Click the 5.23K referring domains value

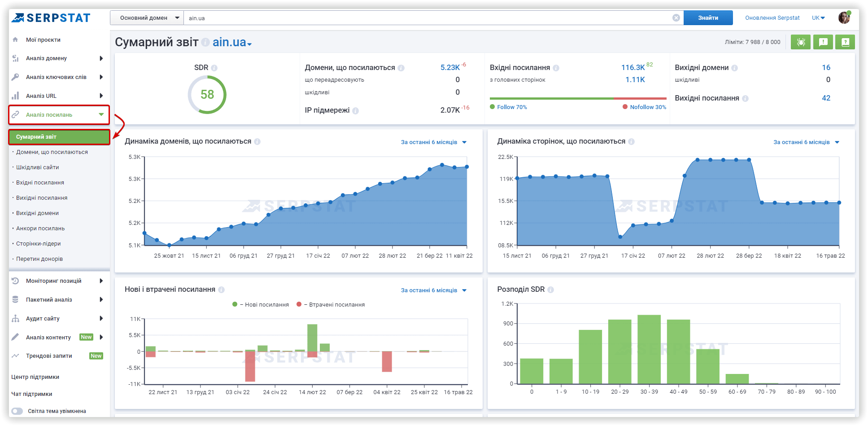(x=450, y=67)
